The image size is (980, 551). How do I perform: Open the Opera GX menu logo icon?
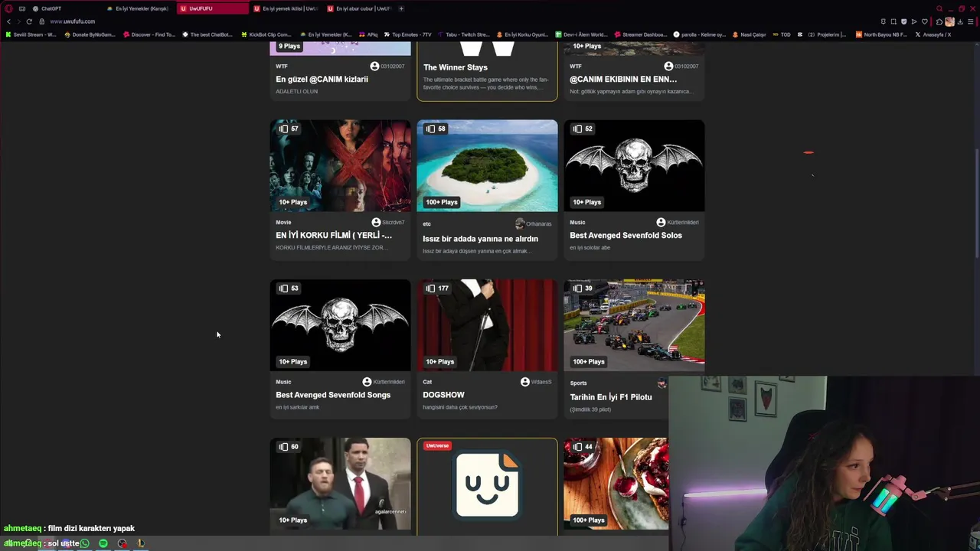[x=8, y=8]
